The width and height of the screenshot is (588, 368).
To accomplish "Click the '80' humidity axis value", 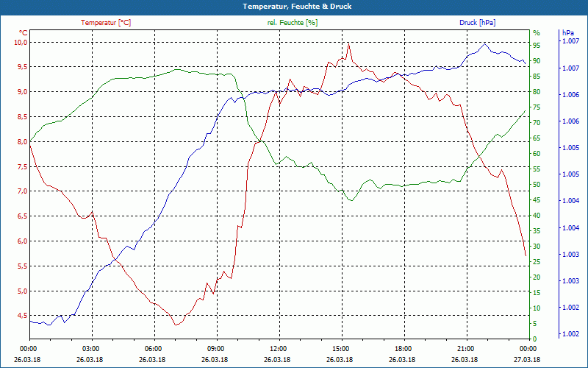I will click(x=537, y=91).
